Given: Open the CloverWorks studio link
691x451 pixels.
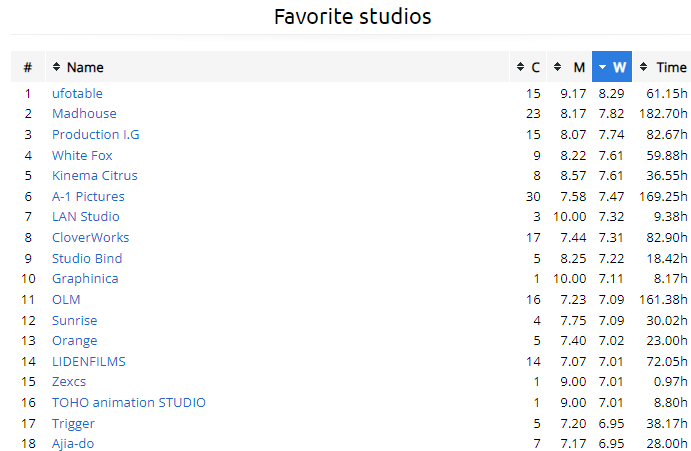Looking at the screenshot, I should [x=90, y=238].
